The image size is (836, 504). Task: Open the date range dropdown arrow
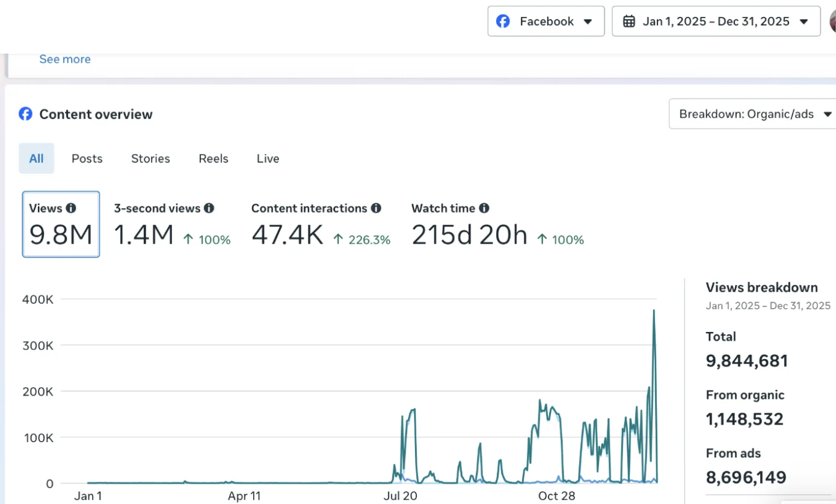tap(804, 22)
